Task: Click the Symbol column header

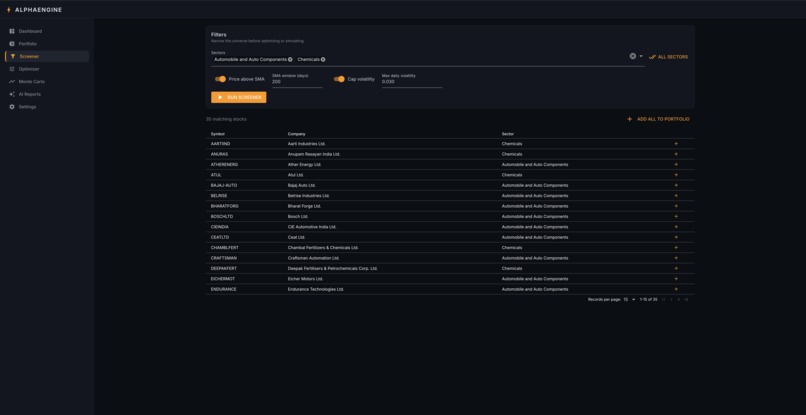Action: point(217,134)
